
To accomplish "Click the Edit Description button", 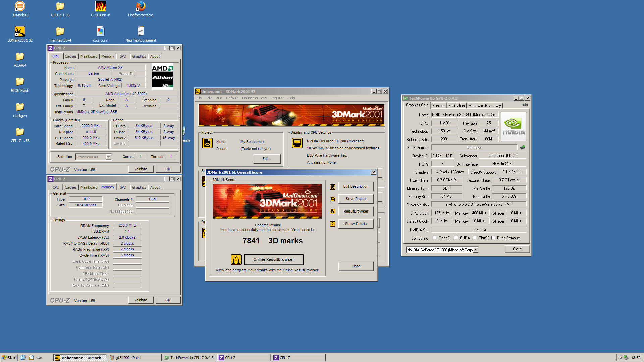I will coord(356,187).
